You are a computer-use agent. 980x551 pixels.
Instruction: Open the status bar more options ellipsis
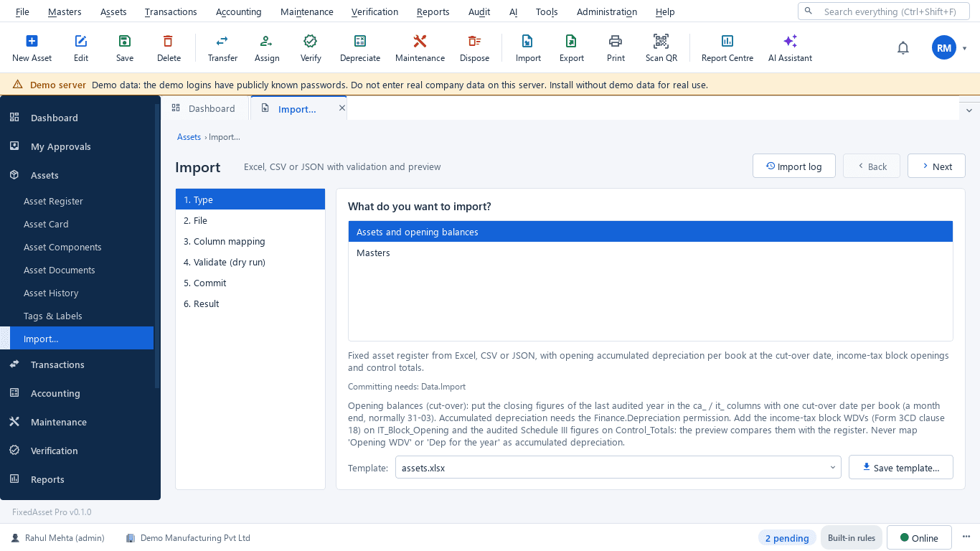(x=966, y=537)
